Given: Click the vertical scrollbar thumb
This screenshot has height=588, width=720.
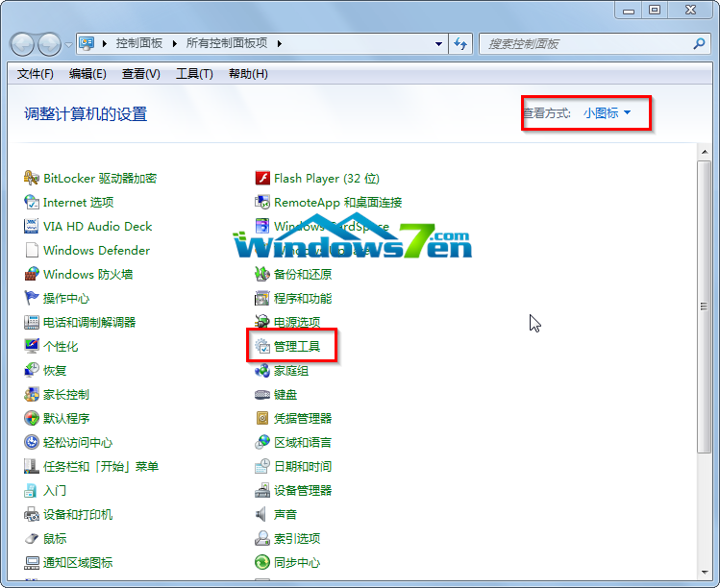Looking at the screenshot, I should coord(704,306).
